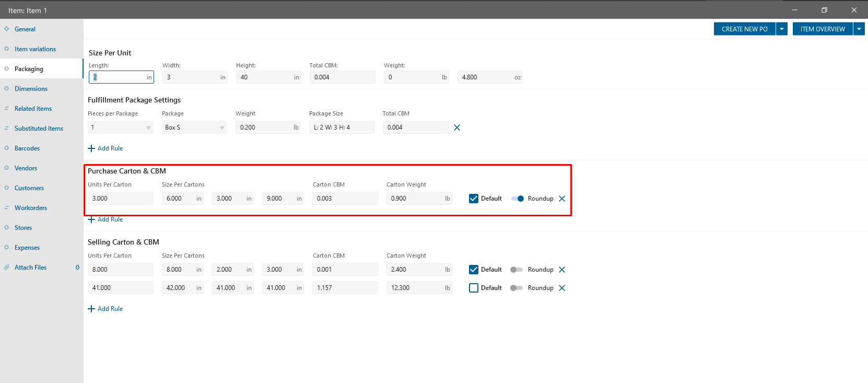Click the Selling Carton 42.000 size field

click(183, 288)
